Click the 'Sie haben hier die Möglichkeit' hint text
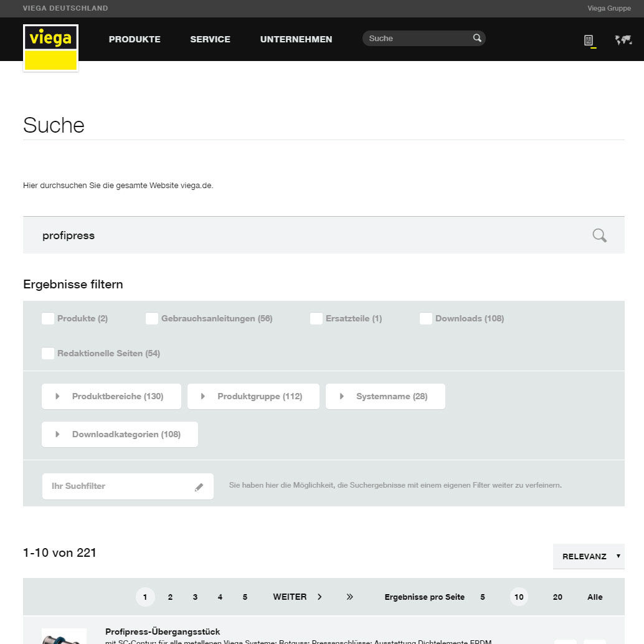Viewport: 644px width, 644px height. [x=395, y=485]
